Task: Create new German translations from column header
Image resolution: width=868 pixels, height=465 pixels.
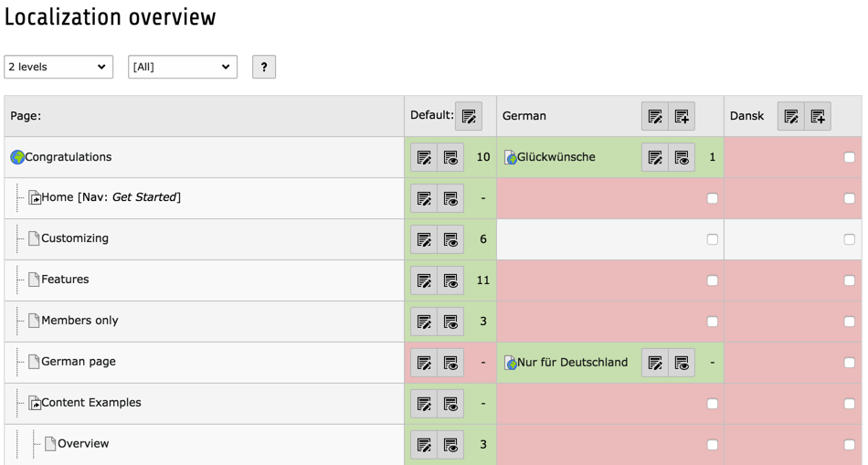Action: point(682,116)
